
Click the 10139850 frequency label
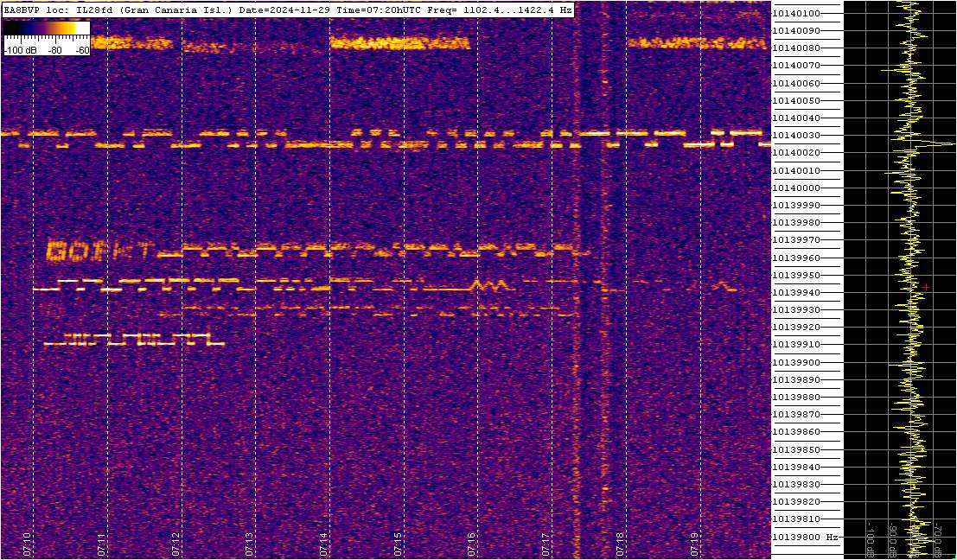[795, 449]
